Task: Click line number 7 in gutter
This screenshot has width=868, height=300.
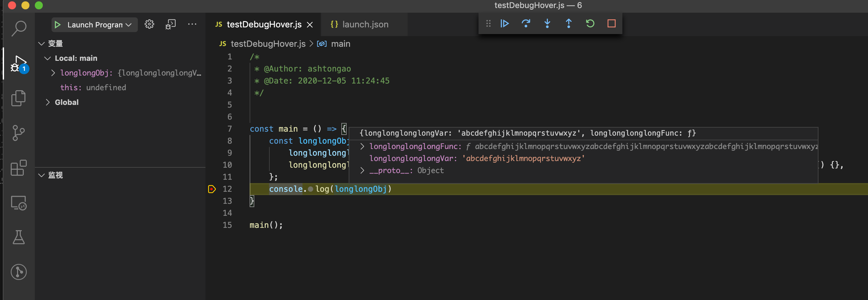Action: [x=230, y=129]
